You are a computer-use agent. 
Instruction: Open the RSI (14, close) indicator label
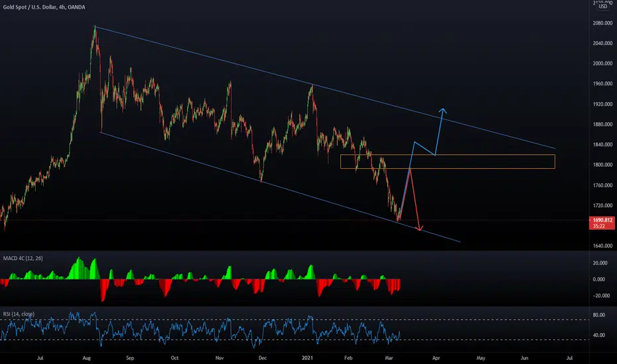pos(19,314)
